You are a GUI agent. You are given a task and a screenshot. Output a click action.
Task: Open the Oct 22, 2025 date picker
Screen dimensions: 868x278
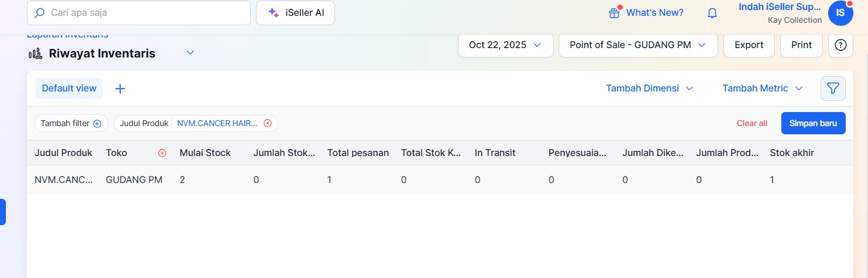[x=505, y=45]
